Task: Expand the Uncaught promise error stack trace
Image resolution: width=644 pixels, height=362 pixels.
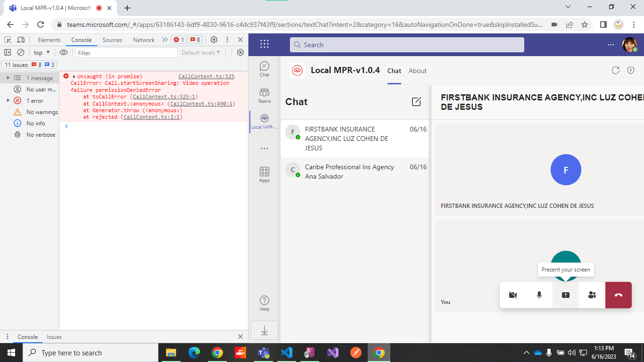Action: click(75, 76)
